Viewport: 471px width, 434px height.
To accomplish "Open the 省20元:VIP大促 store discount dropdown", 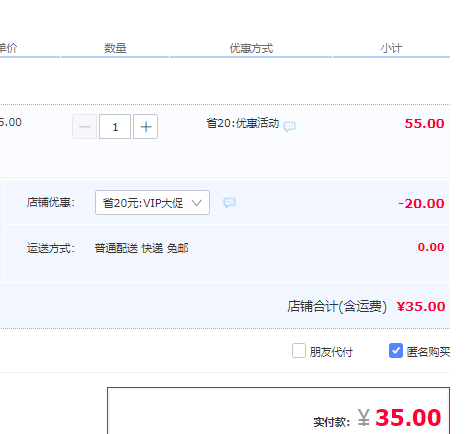I will tap(152, 202).
